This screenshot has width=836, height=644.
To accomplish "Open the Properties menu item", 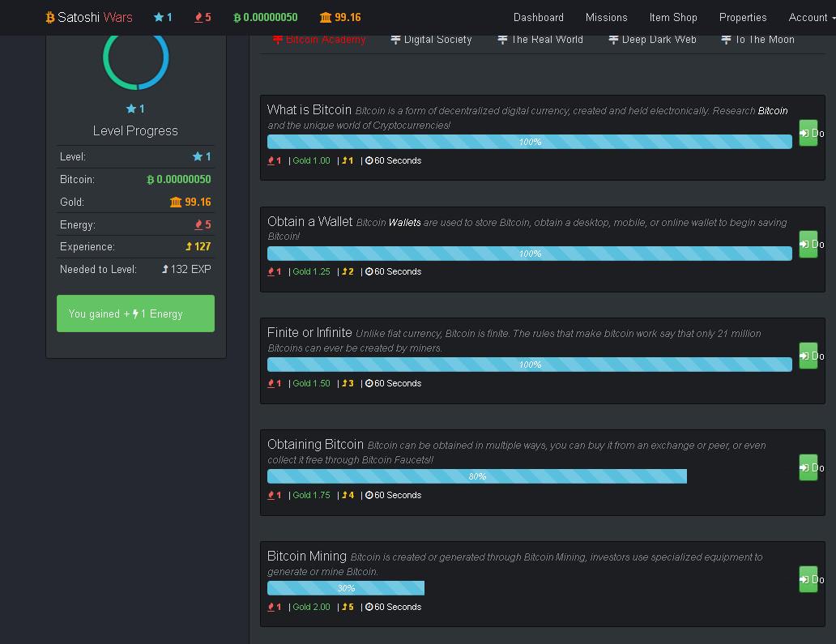I will (x=742, y=17).
